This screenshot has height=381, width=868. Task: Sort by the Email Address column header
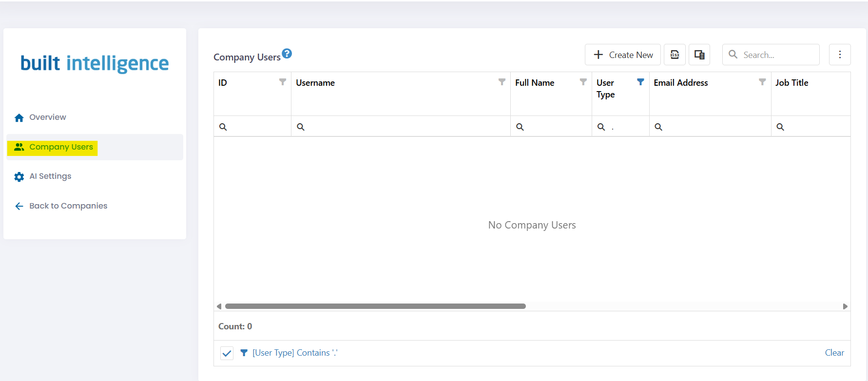pos(681,83)
